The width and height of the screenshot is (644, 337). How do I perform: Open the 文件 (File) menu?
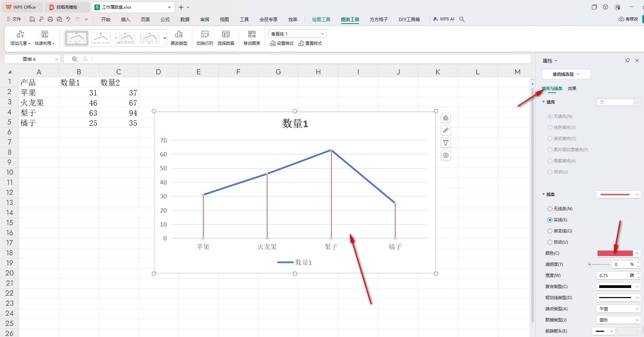(14, 19)
